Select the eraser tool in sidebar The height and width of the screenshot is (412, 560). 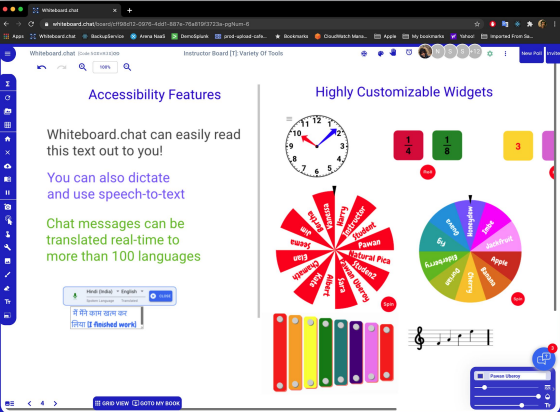[8, 288]
